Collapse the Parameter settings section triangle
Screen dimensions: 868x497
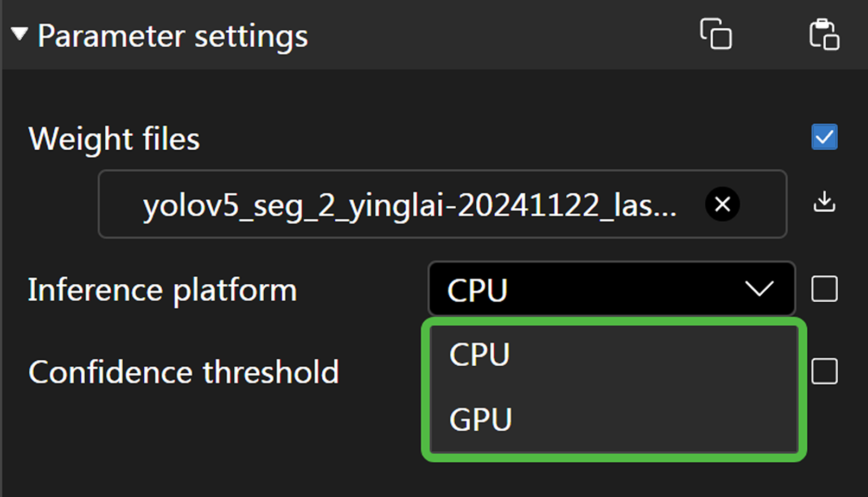(20, 35)
